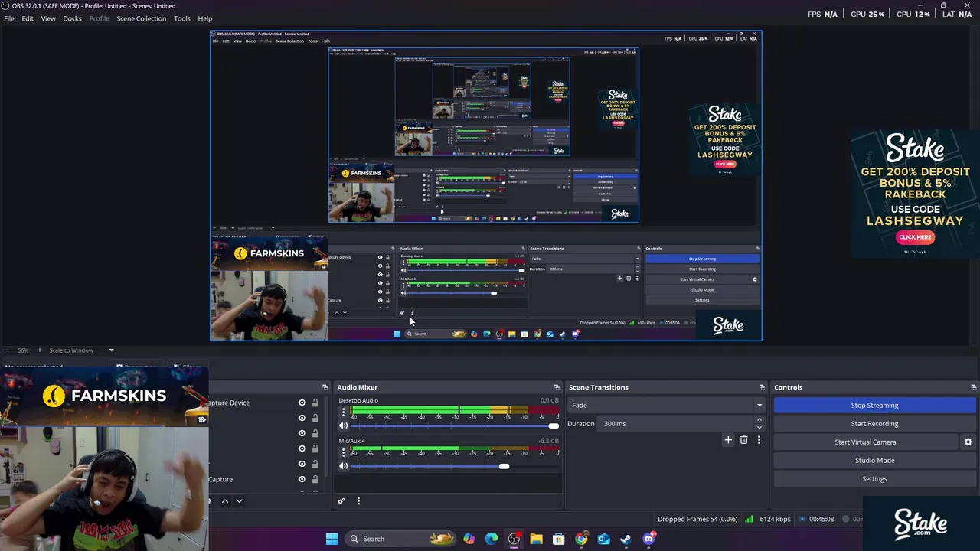This screenshot has width=980, height=551.
Task: Mute Desktop Audio speaker icon
Action: (343, 426)
